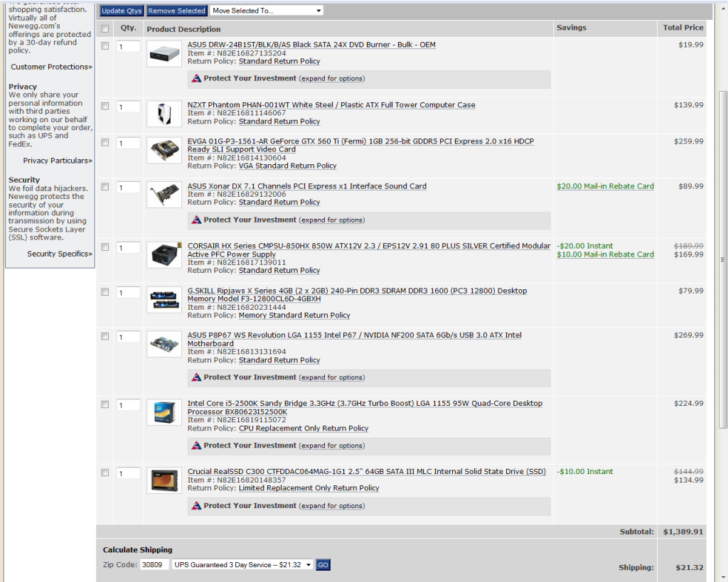Open the G.SKILL Ripjaws X Series product link
Image resolution: width=728 pixels, height=582 pixels.
click(x=358, y=295)
